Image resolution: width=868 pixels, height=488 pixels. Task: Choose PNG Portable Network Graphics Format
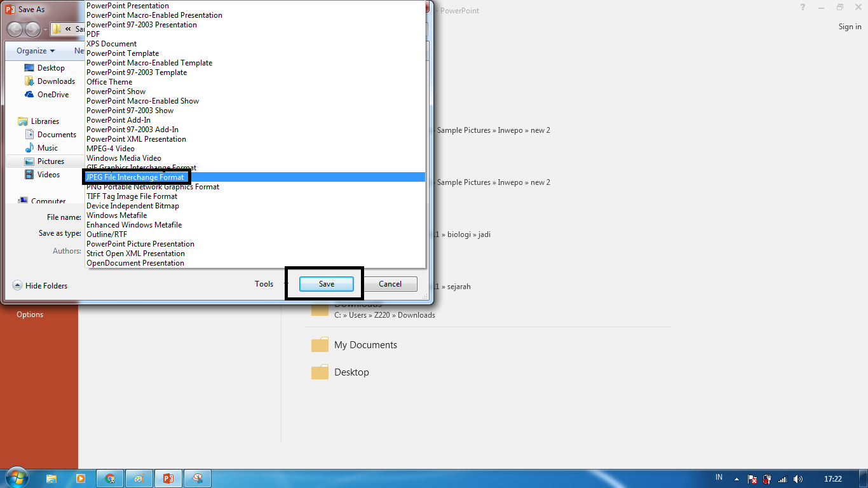click(x=255, y=187)
